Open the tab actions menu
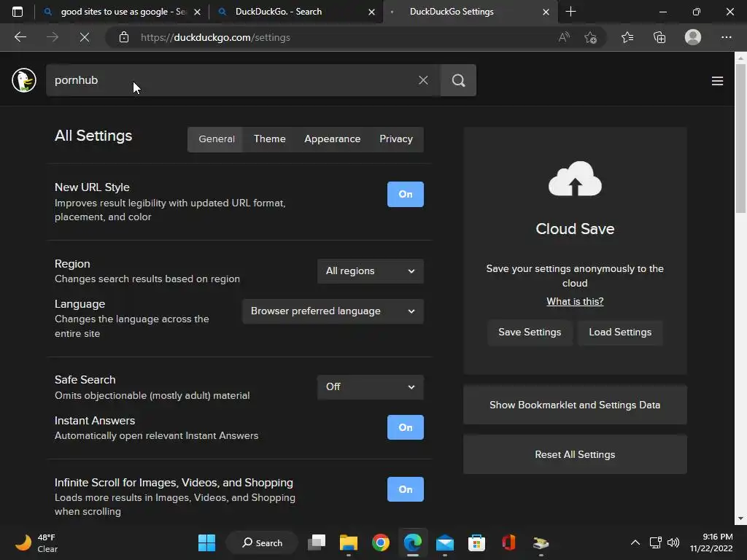The image size is (747, 560). pyautogui.click(x=18, y=12)
